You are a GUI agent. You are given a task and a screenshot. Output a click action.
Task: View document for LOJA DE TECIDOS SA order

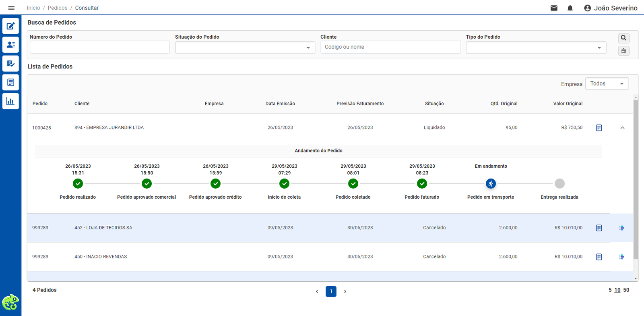599,228
